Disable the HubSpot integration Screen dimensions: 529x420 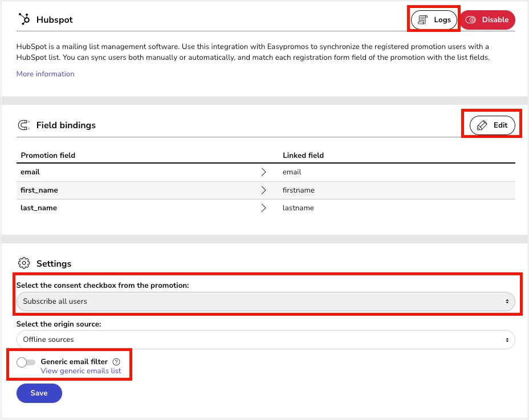coord(487,20)
